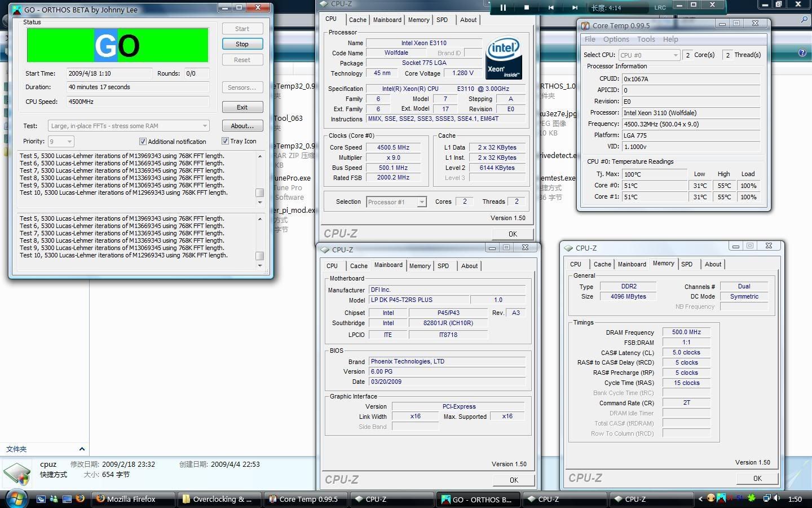Click the green GO status banner
This screenshot has width=812, height=508.
click(117, 46)
